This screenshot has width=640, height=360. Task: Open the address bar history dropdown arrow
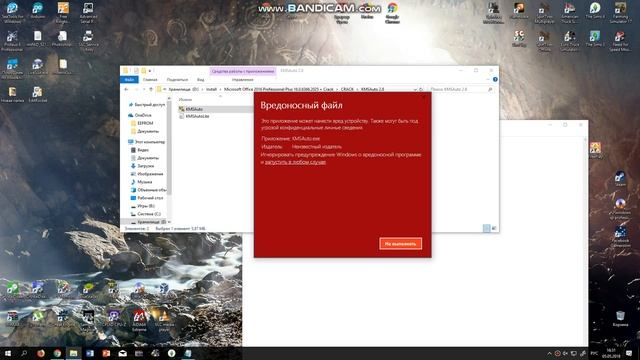coord(415,89)
